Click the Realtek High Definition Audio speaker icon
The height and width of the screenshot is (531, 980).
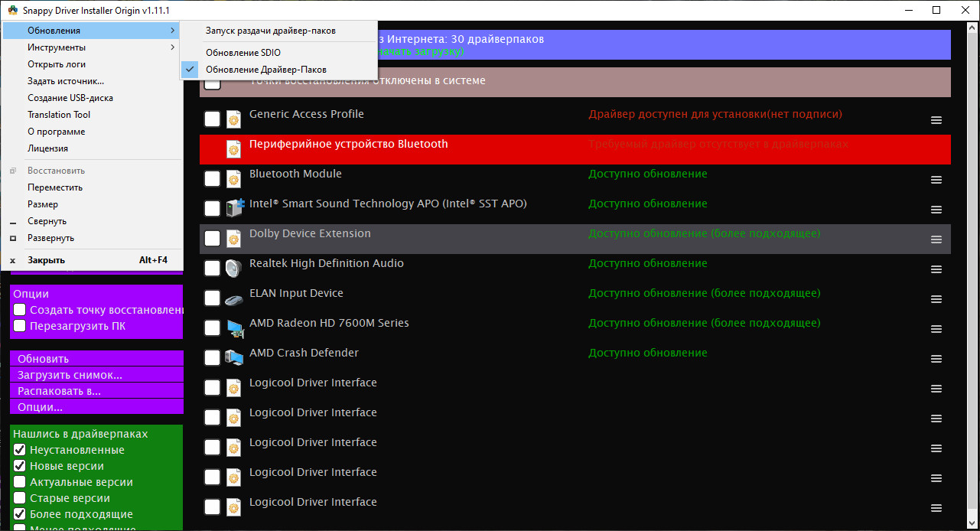pos(233,269)
